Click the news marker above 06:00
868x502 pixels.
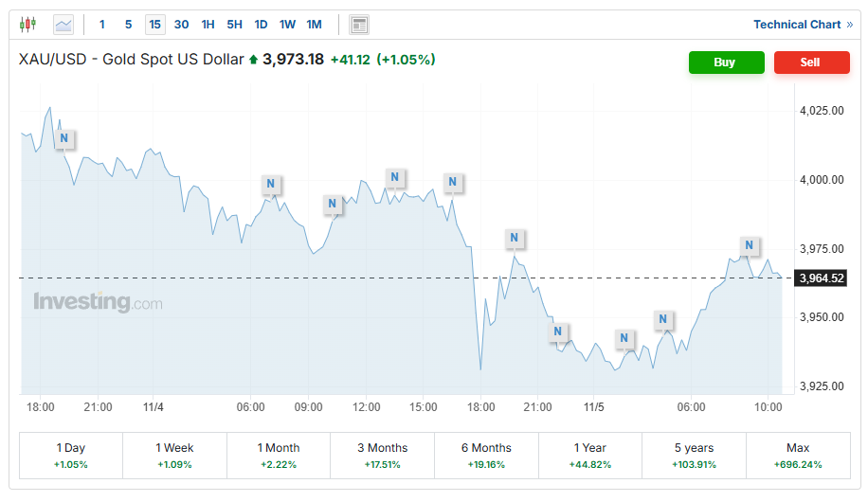click(271, 184)
